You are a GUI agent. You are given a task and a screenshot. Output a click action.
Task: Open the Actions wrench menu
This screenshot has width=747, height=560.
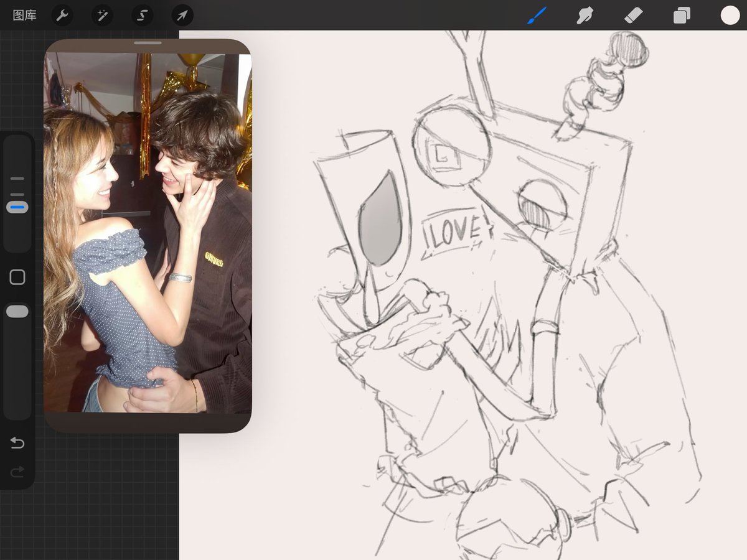click(x=62, y=15)
